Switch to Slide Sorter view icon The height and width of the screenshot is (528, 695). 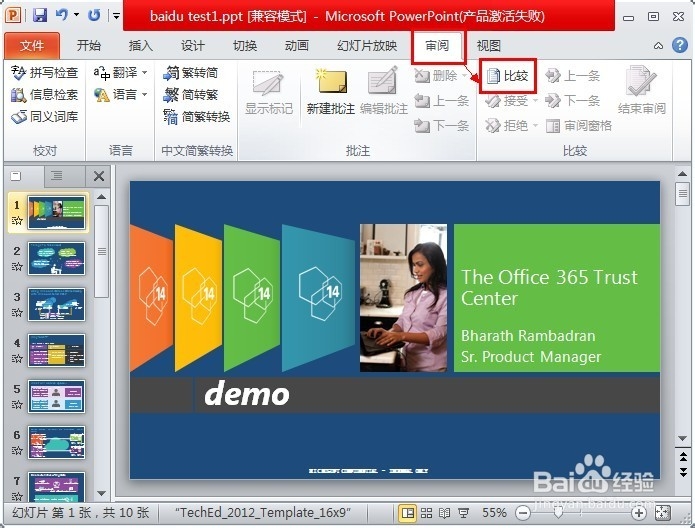(426, 513)
